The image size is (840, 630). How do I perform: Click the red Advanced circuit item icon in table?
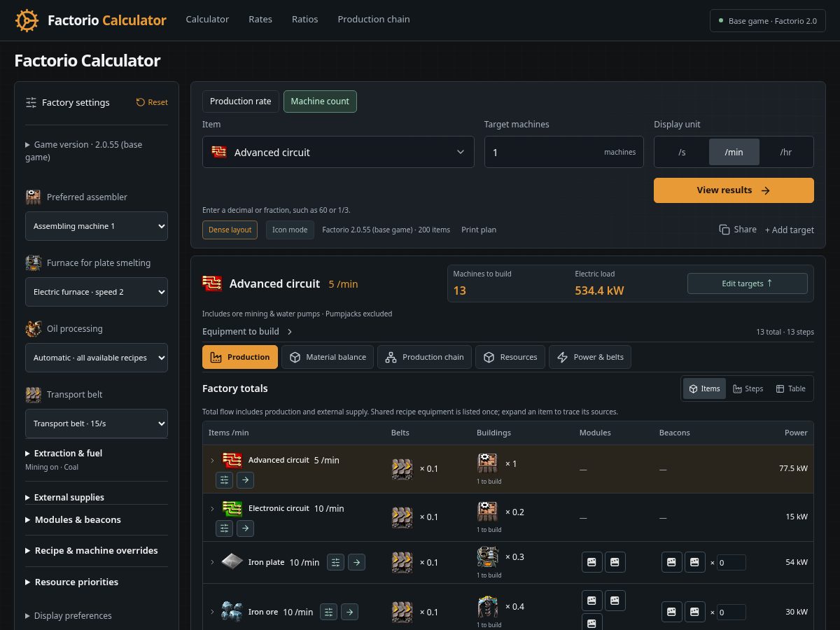(x=232, y=460)
